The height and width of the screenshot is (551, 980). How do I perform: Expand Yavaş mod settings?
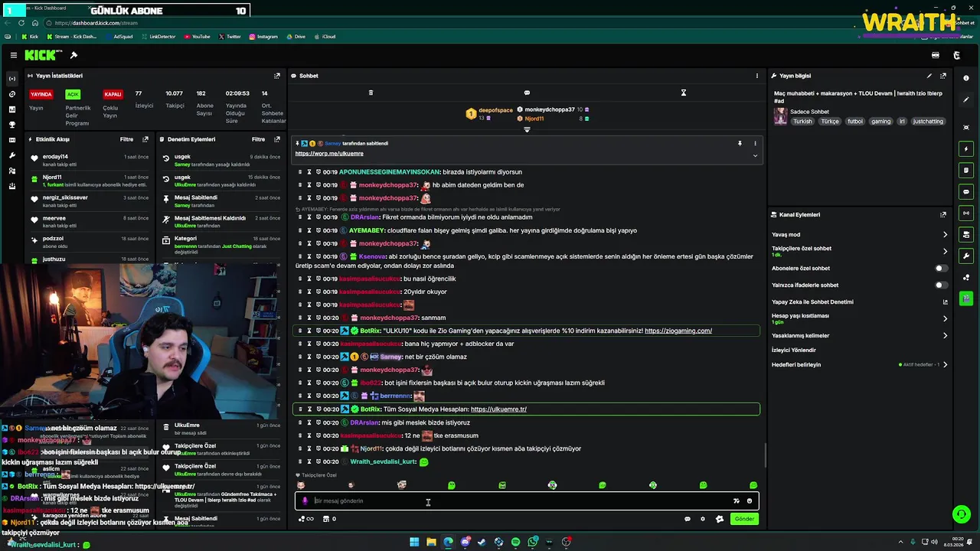point(945,235)
